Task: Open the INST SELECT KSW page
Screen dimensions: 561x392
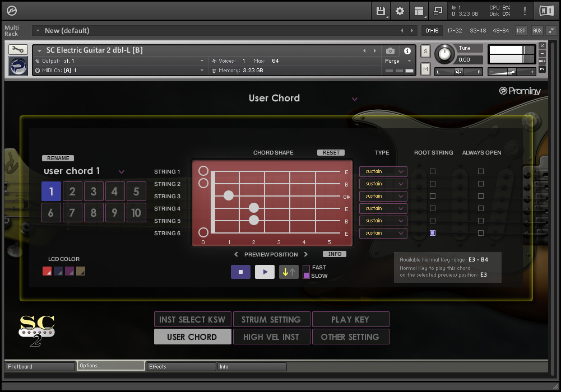Action: coord(192,319)
